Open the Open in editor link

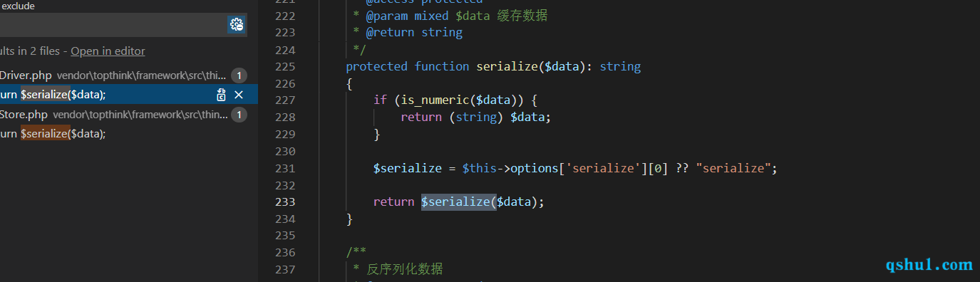point(108,51)
